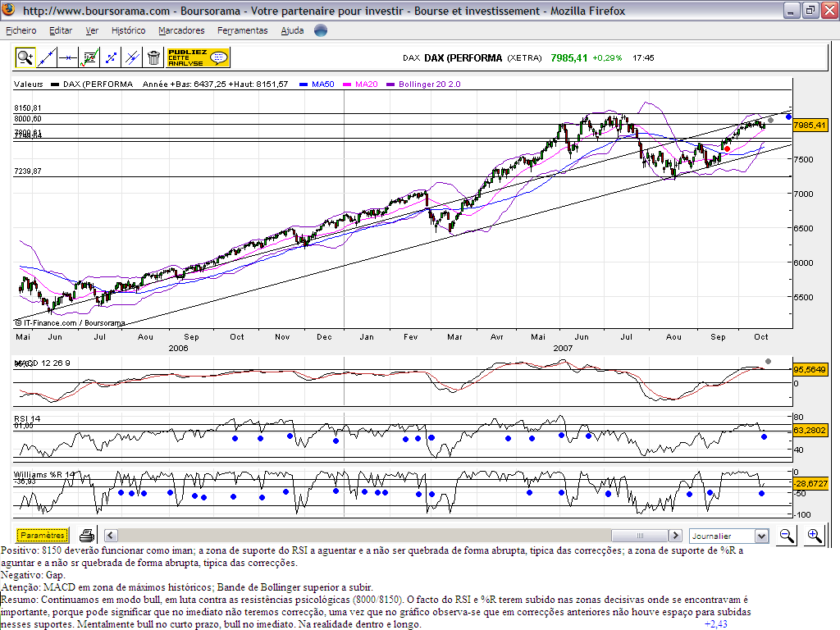840x630 pixels.
Task: Open the Ferramentas menu
Action: coord(243,30)
